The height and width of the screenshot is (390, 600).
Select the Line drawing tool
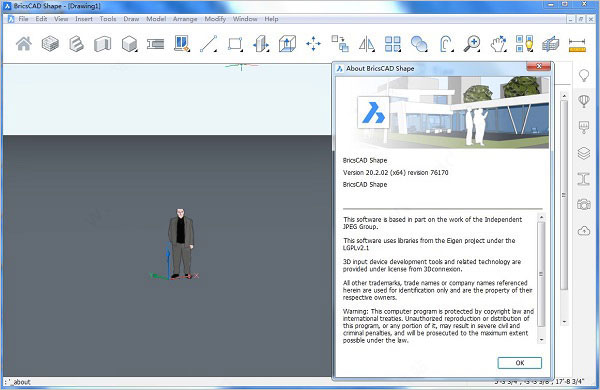pyautogui.click(x=209, y=44)
